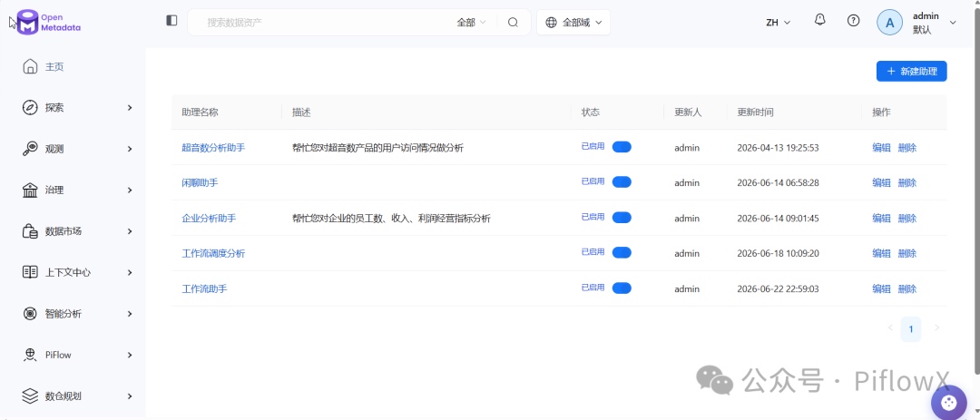Open the help question mark icon
Image resolution: width=980 pixels, height=420 pixels.
tap(853, 21)
